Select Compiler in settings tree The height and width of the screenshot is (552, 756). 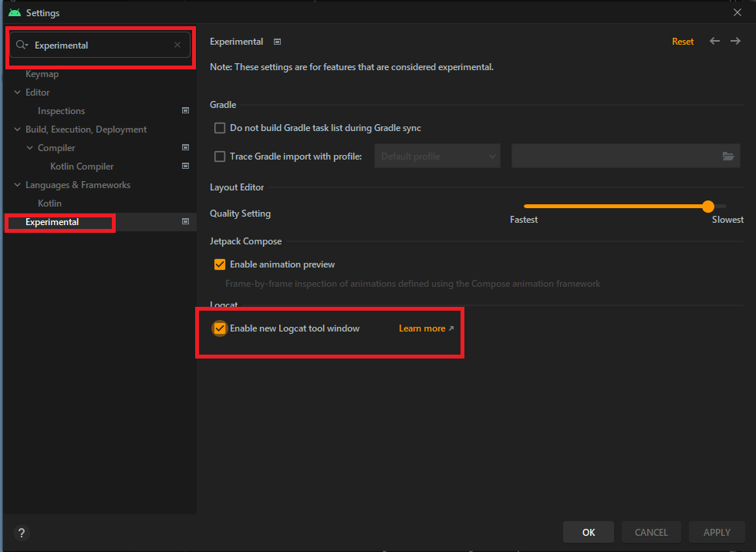(56, 148)
